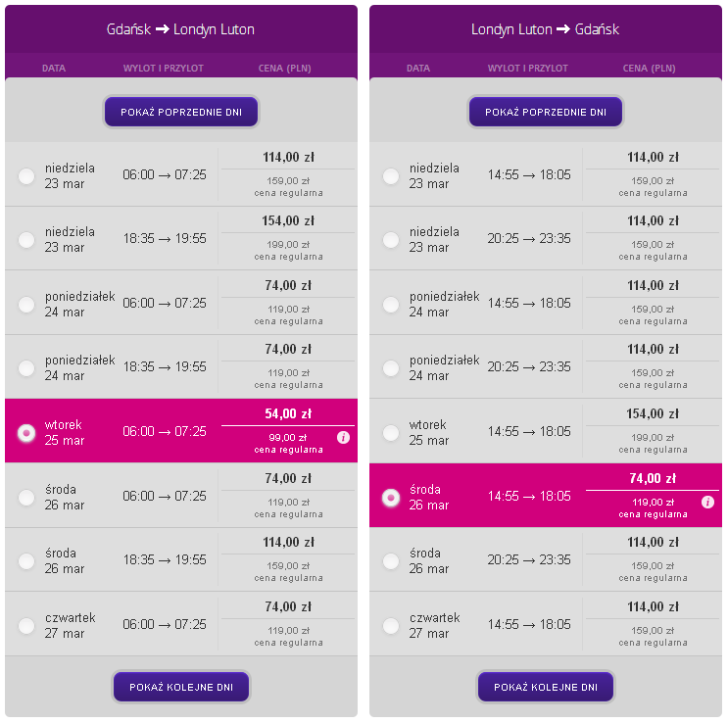Show previous days for Luton to Gdańsk
728x723 pixels.
546,112
